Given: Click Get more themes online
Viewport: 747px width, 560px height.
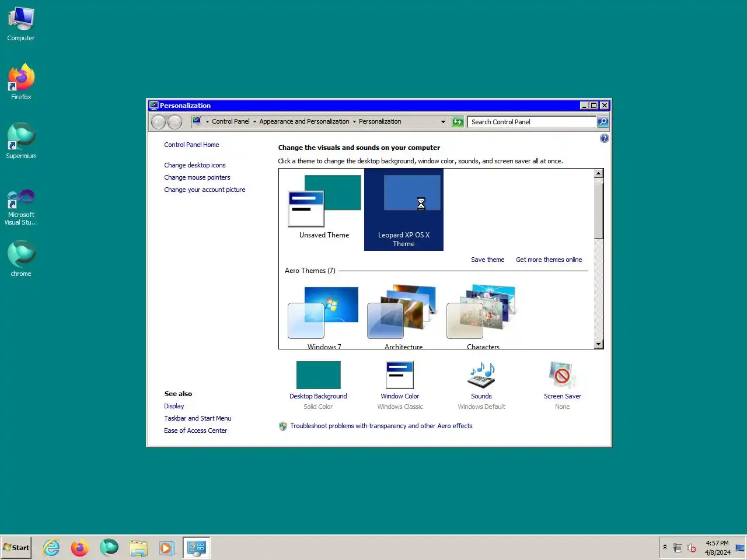Looking at the screenshot, I should (x=549, y=260).
